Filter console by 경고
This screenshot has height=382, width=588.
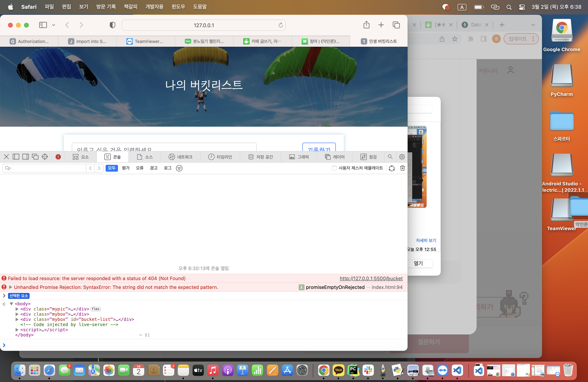pyautogui.click(x=154, y=168)
